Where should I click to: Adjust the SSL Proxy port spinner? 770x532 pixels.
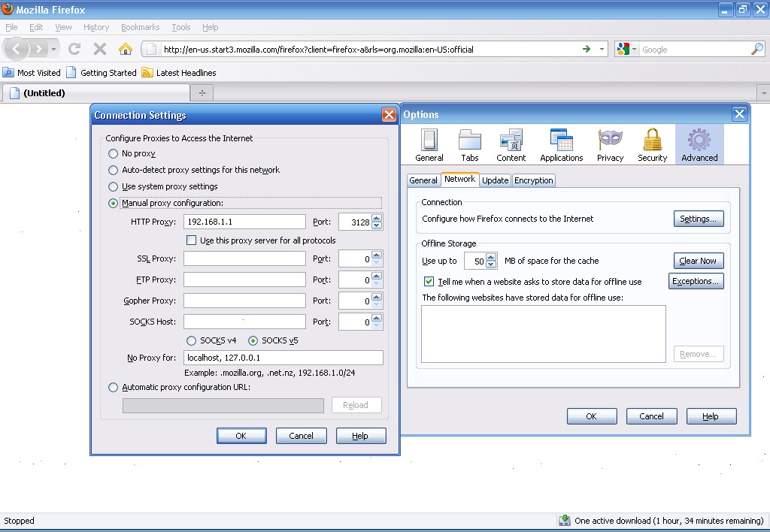tap(377, 258)
